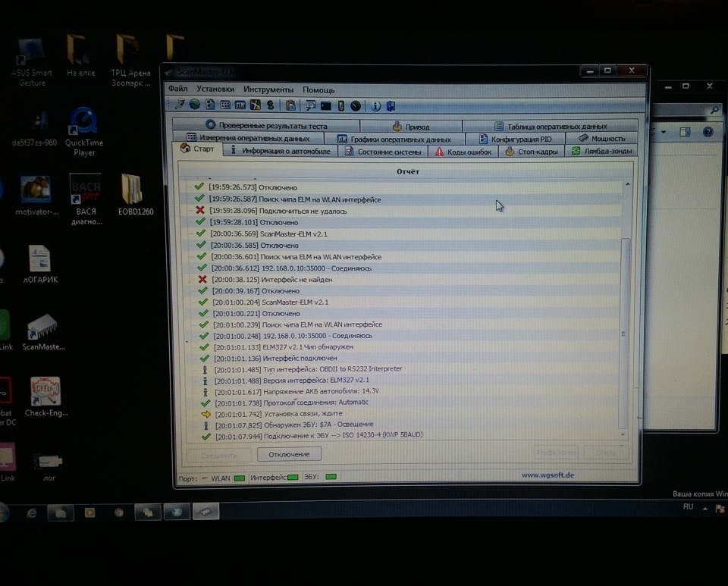The image size is (728, 586).
Task: Click the connect plug icon in ScanMaster toolbar
Action: tap(179, 105)
